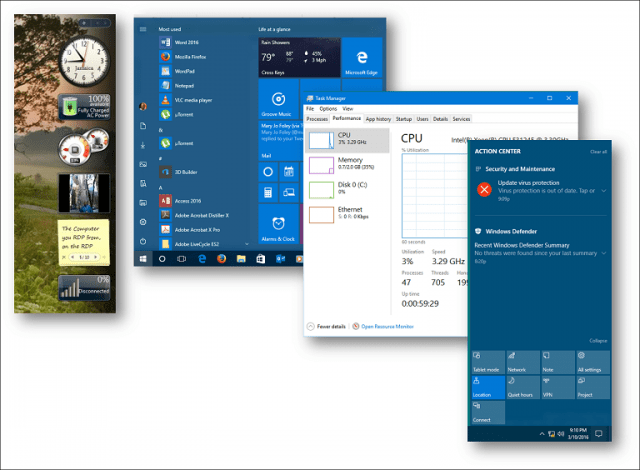Expand Adobe LiveCycle ES2 folder
640x470 pixels.
[247, 244]
